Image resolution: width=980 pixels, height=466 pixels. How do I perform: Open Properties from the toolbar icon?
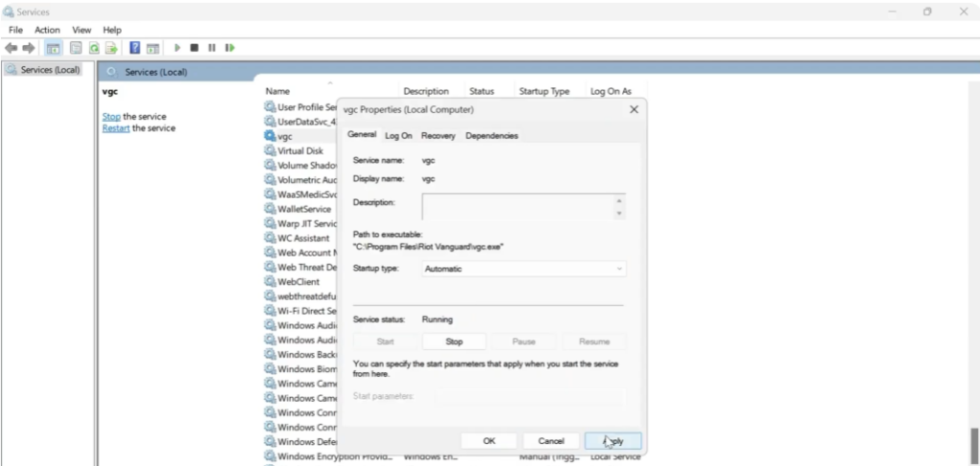(x=75, y=47)
